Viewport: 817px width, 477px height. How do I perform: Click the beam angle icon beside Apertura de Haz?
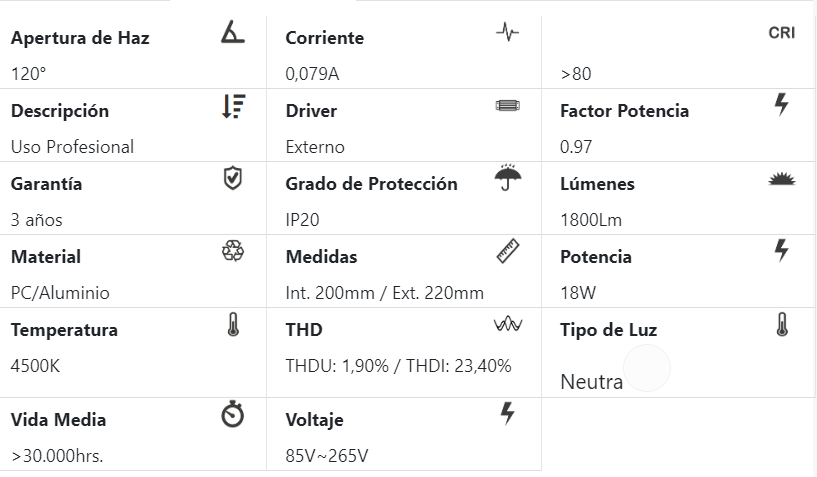(x=232, y=33)
